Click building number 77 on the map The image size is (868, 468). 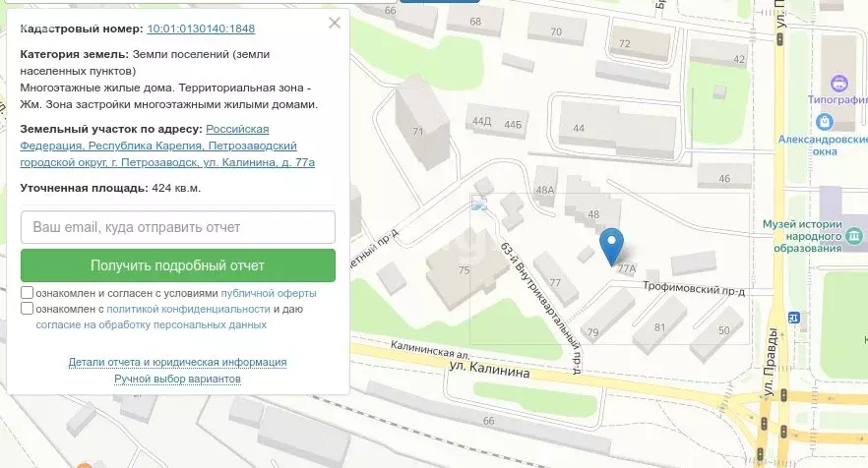[555, 283]
